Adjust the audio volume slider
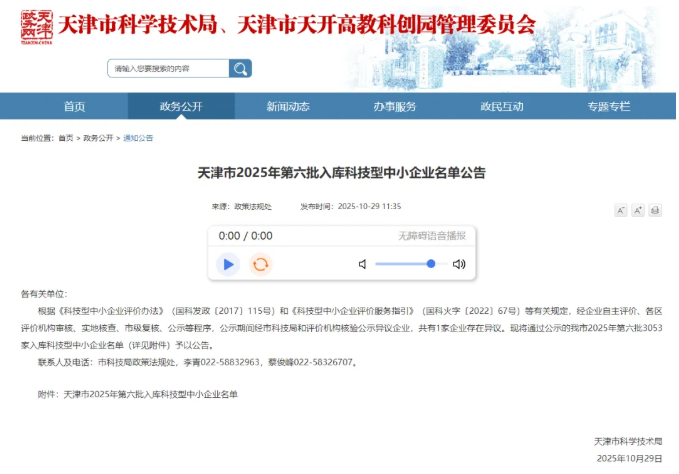Screen dimensions: 679x474 pos(404,264)
